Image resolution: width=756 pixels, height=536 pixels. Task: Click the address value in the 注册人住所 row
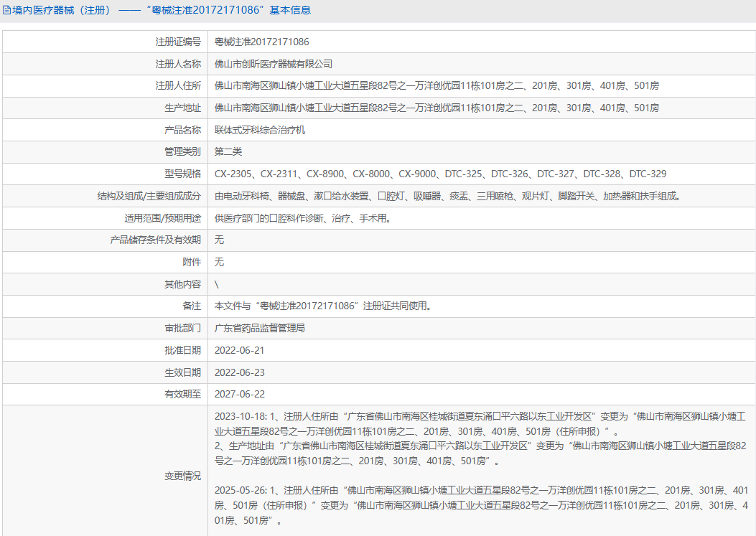437,86
